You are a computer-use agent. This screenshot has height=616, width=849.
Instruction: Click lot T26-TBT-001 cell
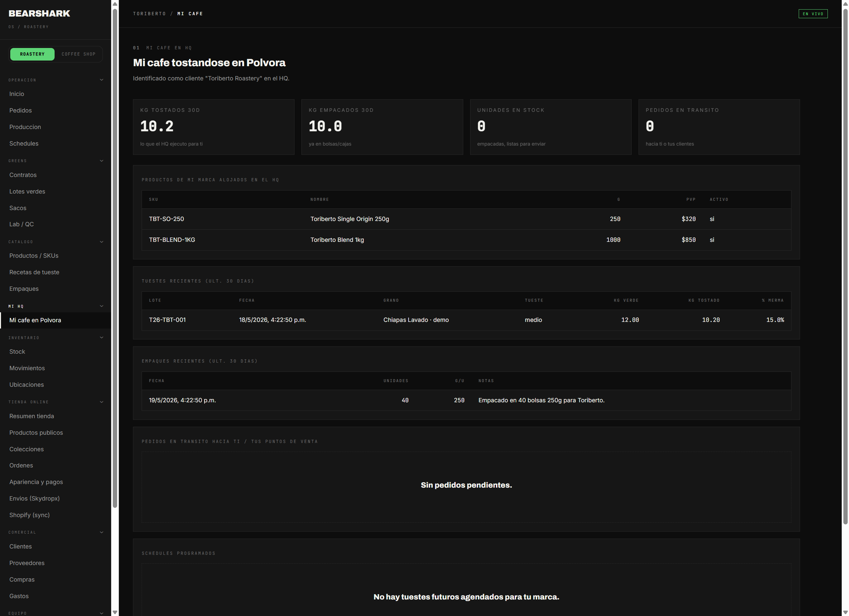point(167,320)
